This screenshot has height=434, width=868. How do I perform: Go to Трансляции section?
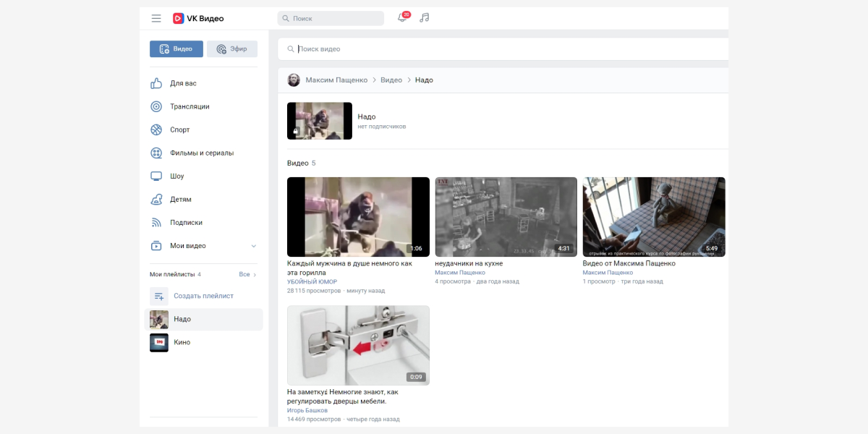[190, 106]
